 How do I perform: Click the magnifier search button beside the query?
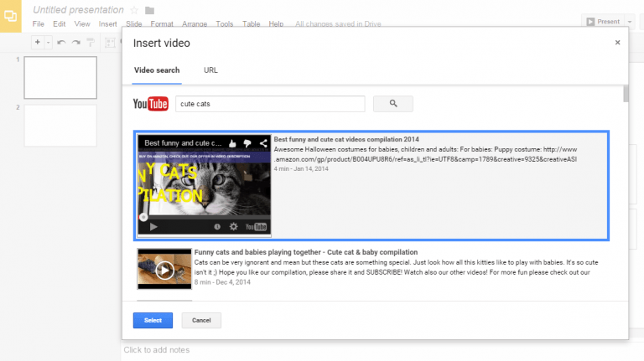click(392, 104)
